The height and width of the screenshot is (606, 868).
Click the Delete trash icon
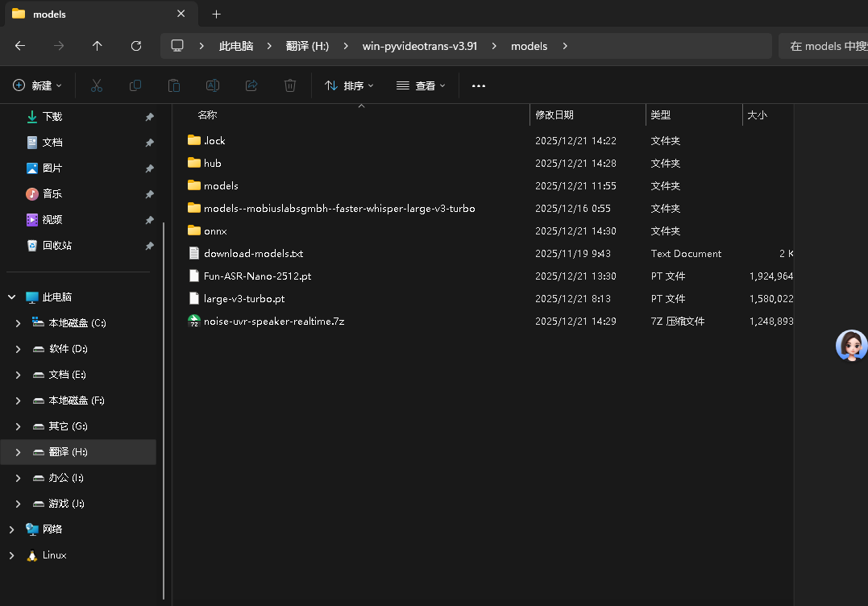(x=290, y=85)
